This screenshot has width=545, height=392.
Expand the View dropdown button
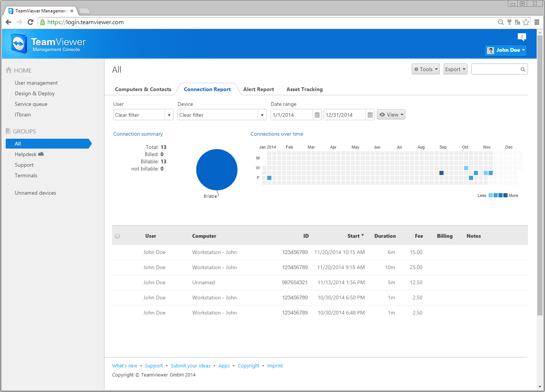coord(391,115)
